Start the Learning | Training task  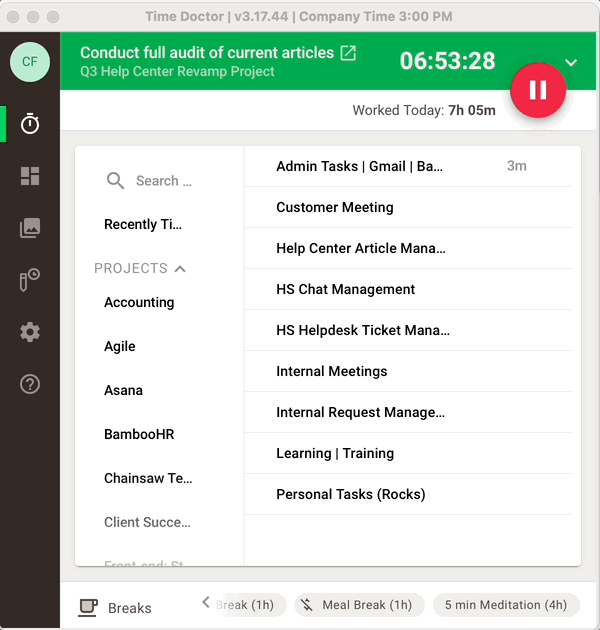409,453
